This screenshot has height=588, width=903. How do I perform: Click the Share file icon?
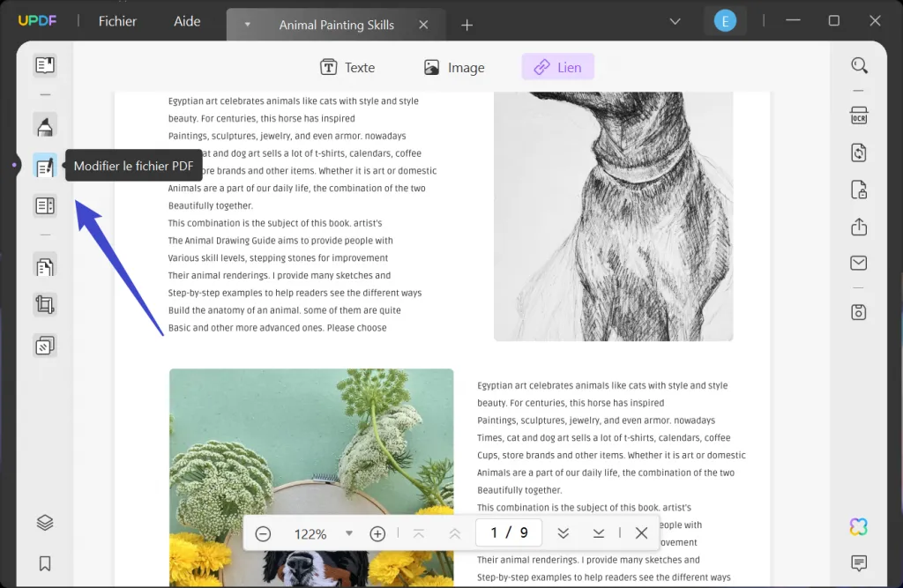click(859, 227)
